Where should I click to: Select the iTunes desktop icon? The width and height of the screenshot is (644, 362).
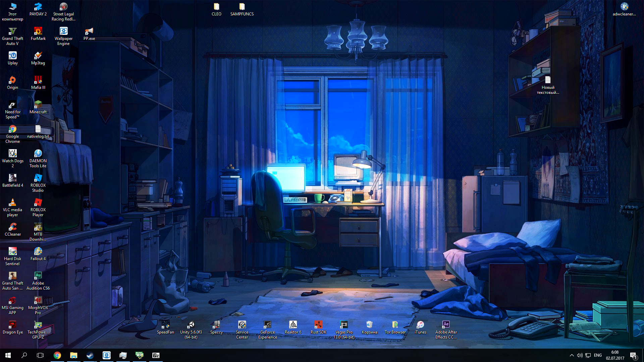tap(420, 327)
